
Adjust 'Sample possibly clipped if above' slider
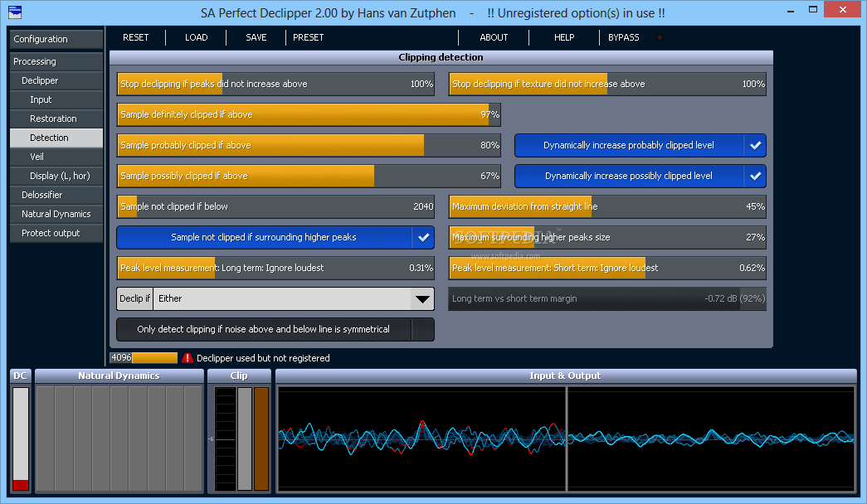pyautogui.click(x=309, y=177)
